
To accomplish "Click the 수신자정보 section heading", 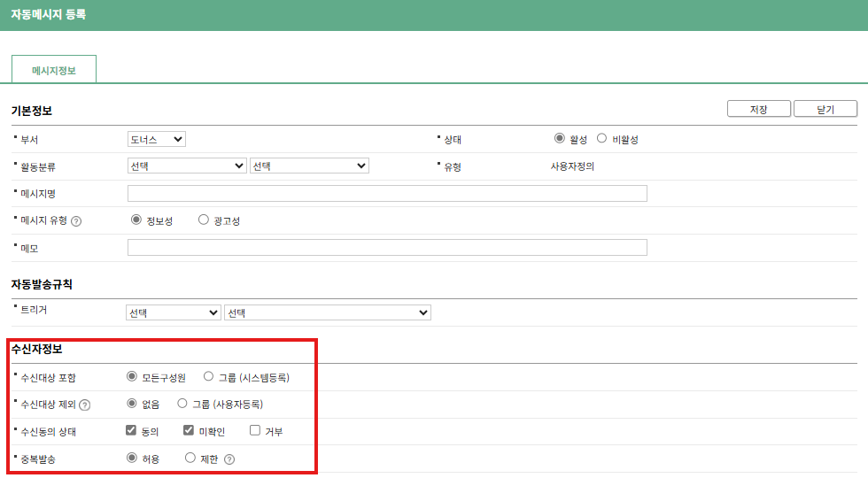I will tap(36, 349).
